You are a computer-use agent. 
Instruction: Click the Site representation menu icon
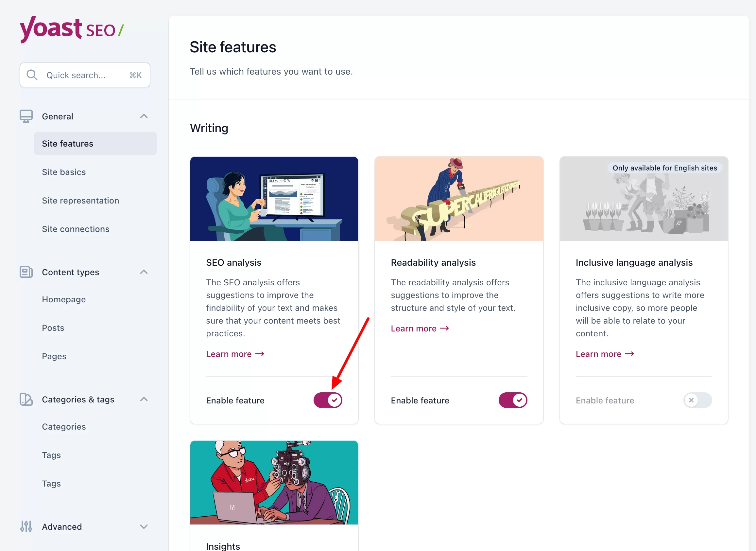[x=80, y=200]
